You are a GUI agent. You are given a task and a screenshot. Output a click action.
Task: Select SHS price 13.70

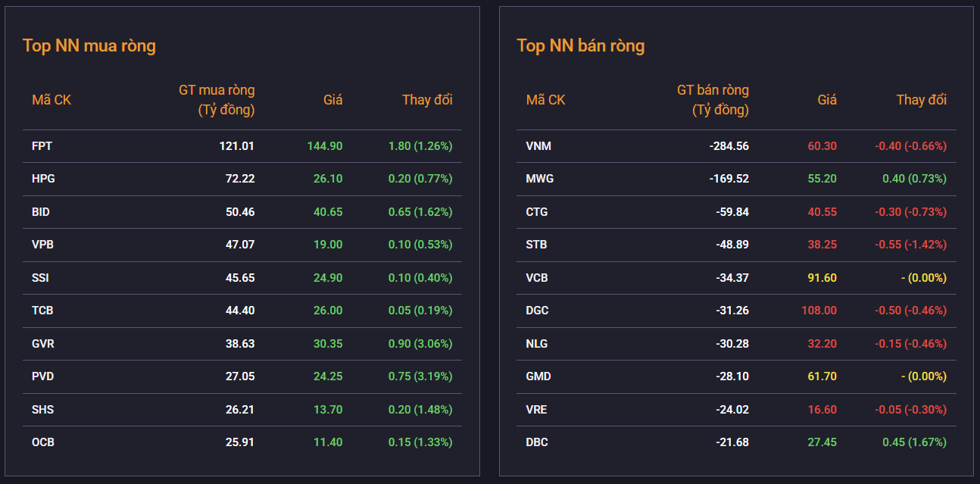tap(328, 410)
